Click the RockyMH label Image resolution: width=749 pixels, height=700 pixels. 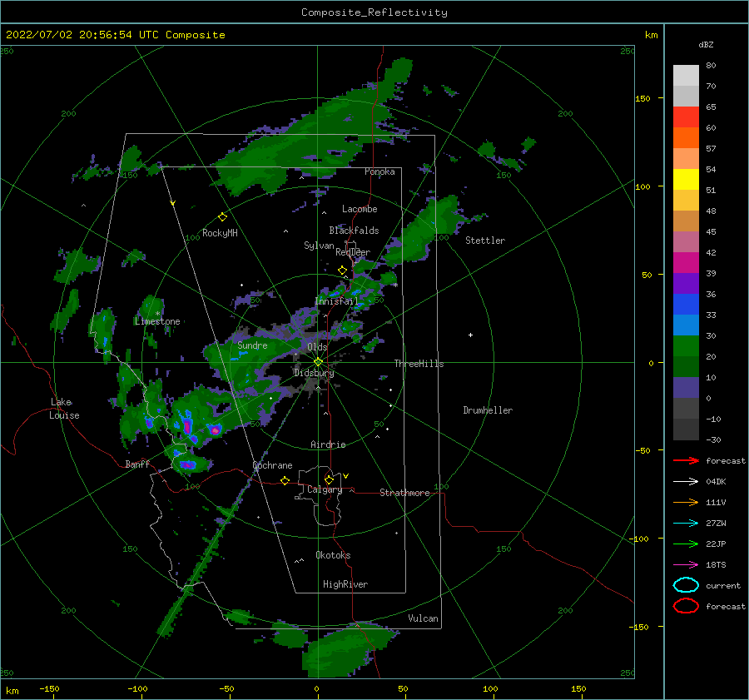click(220, 233)
